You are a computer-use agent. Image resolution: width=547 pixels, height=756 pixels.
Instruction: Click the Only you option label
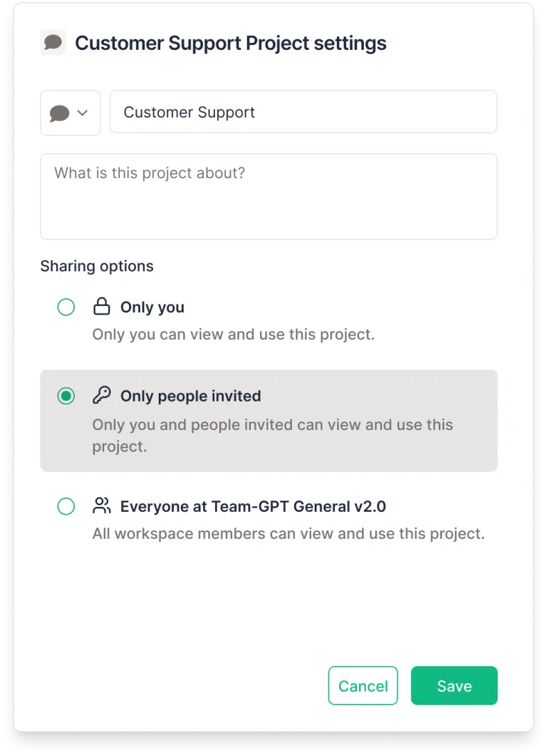coord(152,307)
